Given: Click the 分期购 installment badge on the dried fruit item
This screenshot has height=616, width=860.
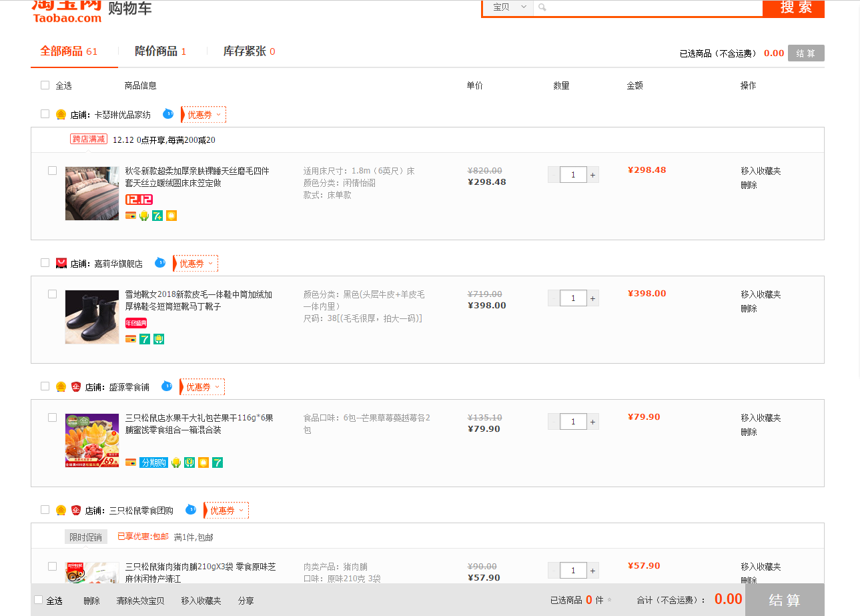Looking at the screenshot, I should [x=153, y=463].
